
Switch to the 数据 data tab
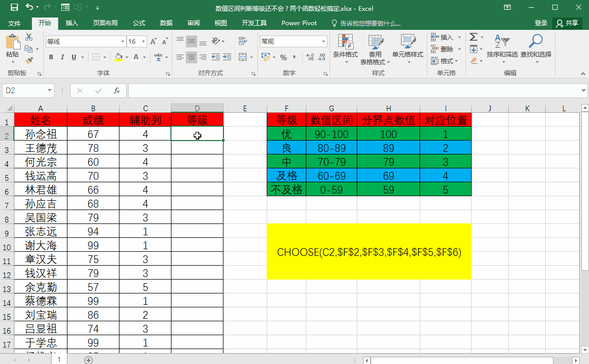166,23
